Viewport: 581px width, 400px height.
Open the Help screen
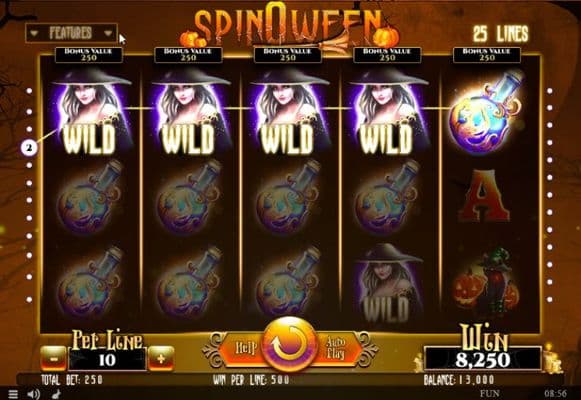pos(245,348)
